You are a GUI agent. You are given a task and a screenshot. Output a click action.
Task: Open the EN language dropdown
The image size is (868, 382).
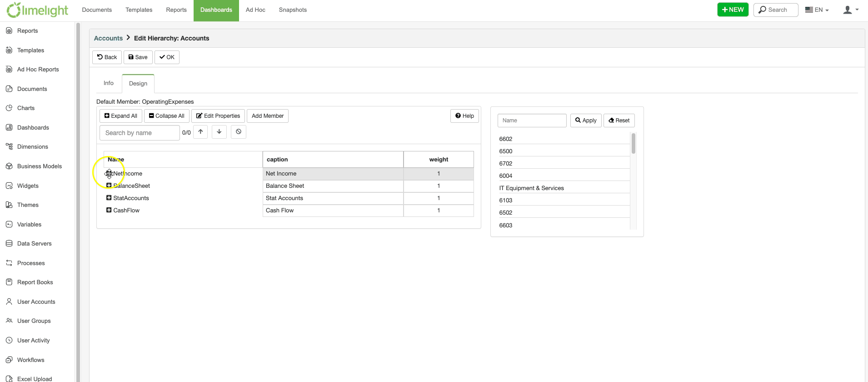pyautogui.click(x=817, y=10)
